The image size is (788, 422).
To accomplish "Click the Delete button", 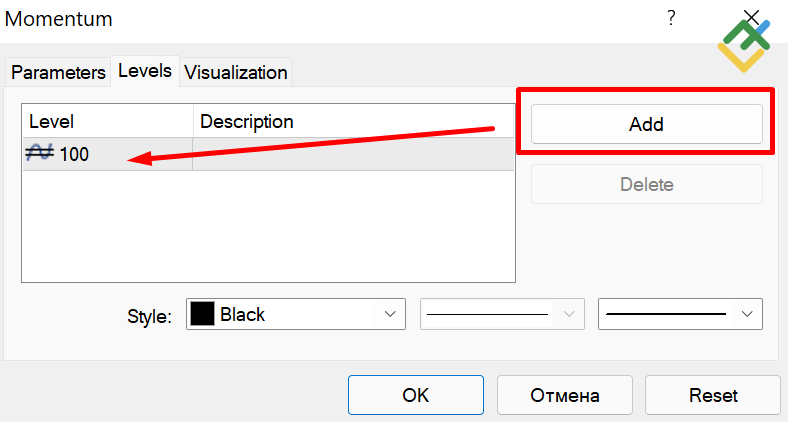I will coord(646,184).
